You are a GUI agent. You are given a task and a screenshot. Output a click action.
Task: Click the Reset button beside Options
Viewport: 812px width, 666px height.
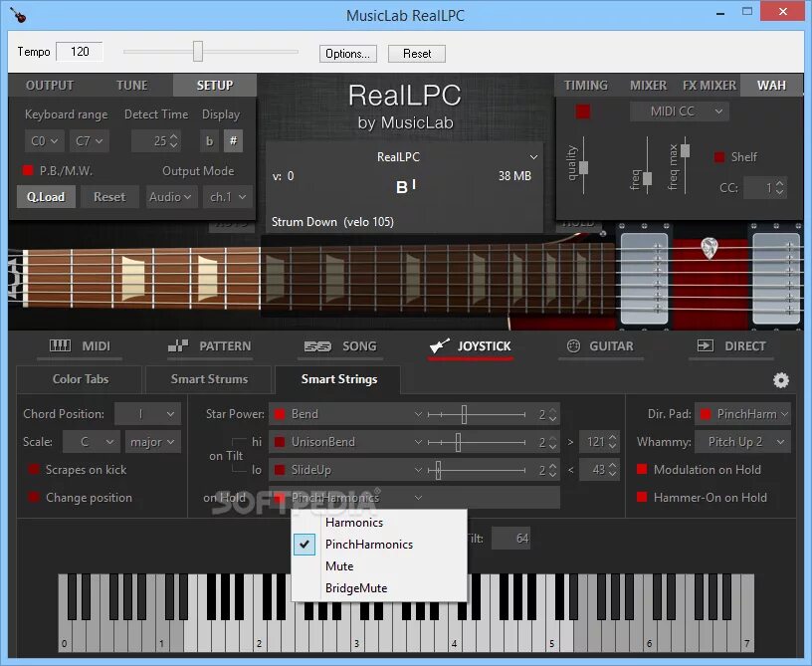[x=417, y=54]
